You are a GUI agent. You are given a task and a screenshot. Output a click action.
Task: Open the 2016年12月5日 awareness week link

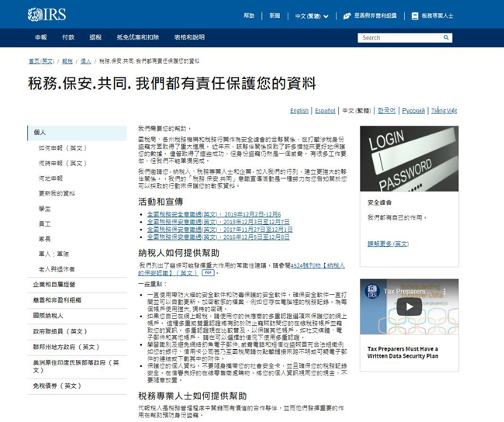click(x=218, y=237)
